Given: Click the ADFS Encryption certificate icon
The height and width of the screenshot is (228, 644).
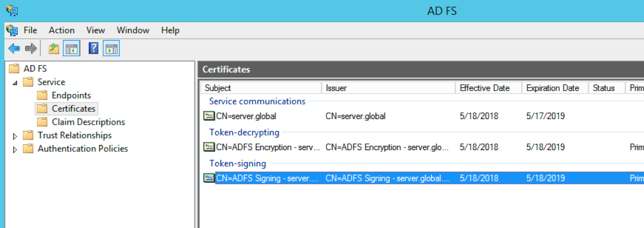Looking at the screenshot, I should tap(209, 147).
